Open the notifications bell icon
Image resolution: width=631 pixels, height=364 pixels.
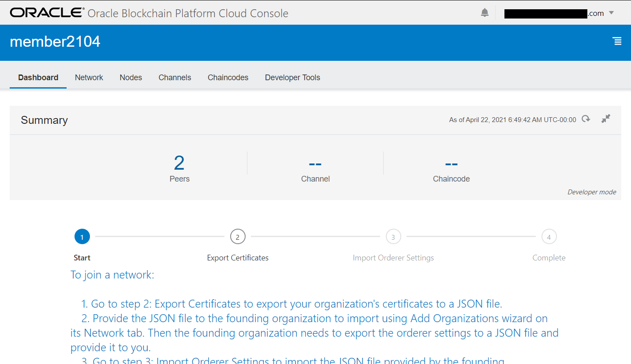click(x=485, y=13)
